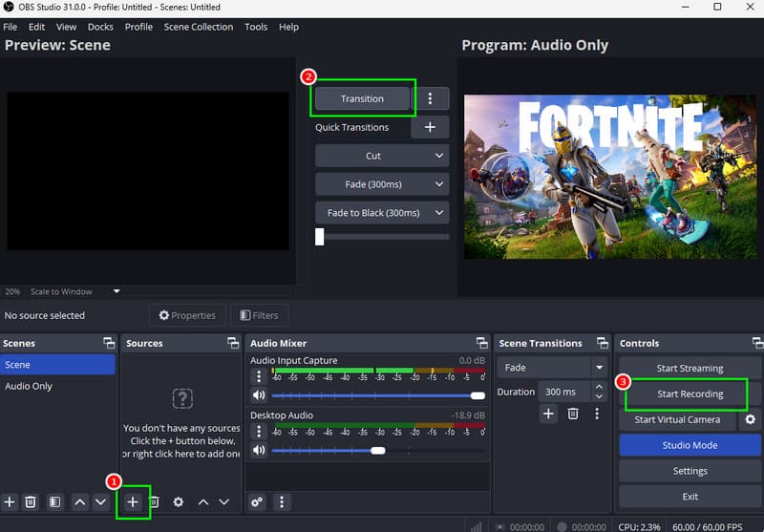
Task: Move the source up in Sources dock
Action: pyautogui.click(x=203, y=501)
